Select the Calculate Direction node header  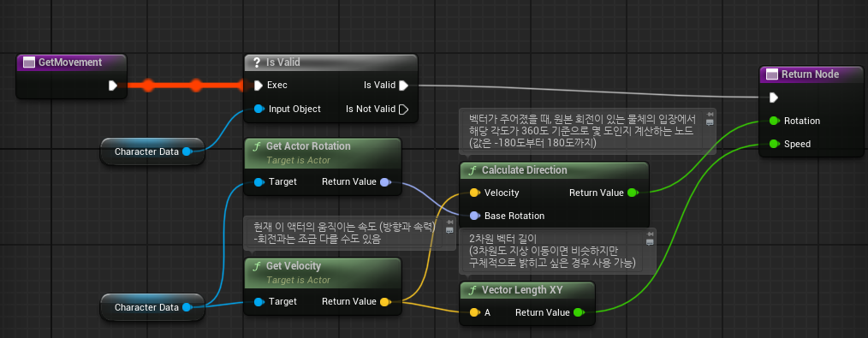[554, 170]
